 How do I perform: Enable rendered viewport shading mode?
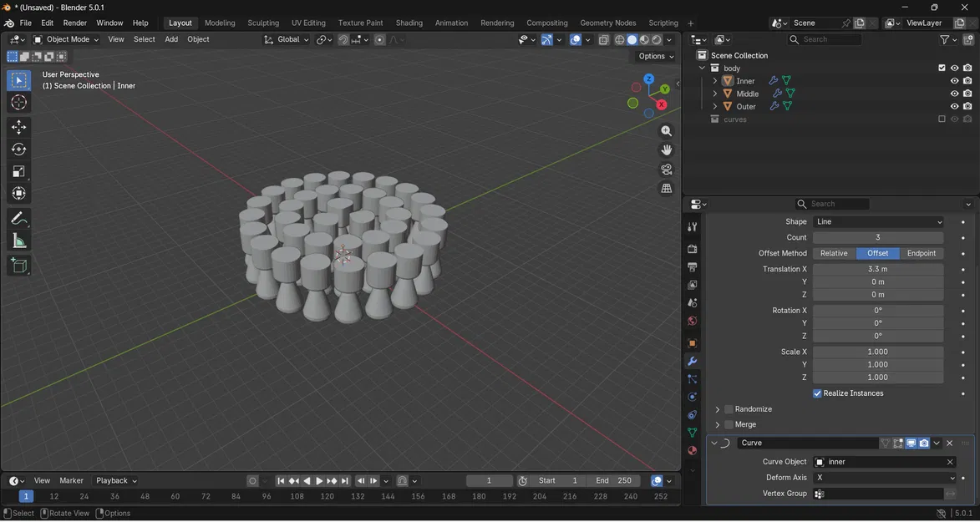[655, 39]
